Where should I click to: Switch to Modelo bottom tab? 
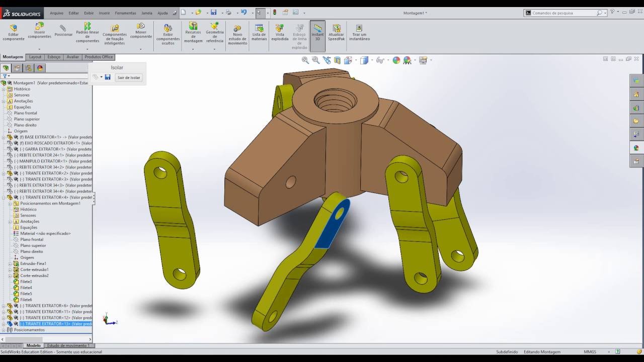(x=34, y=346)
